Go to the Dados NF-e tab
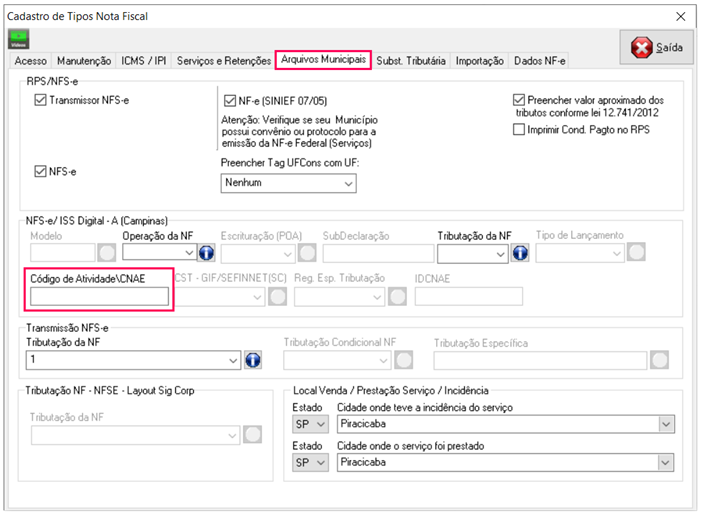 (x=539, y=61)
